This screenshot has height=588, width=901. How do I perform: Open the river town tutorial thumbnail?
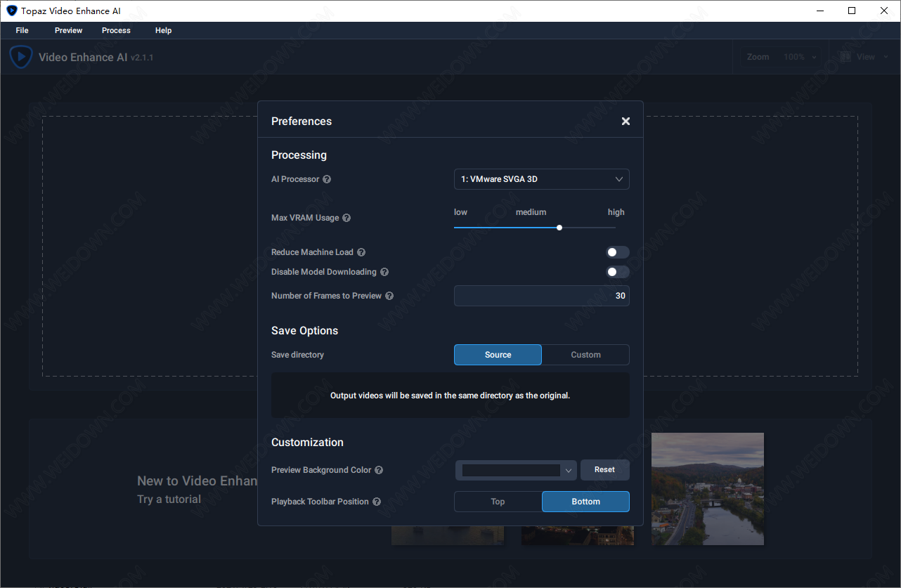point(708,489)
